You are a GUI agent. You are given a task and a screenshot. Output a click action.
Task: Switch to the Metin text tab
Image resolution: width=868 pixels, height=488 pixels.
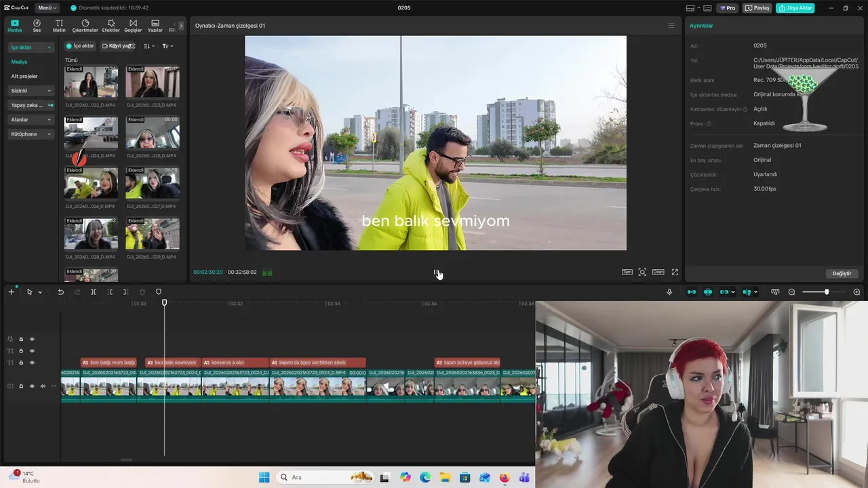coord(59,26)
